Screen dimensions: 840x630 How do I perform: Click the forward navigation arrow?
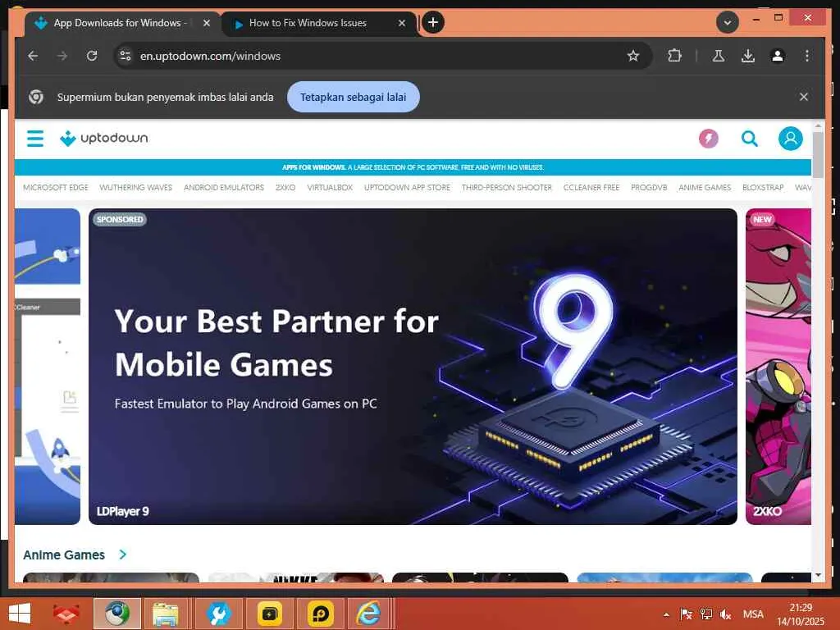[x=62, y=56]
